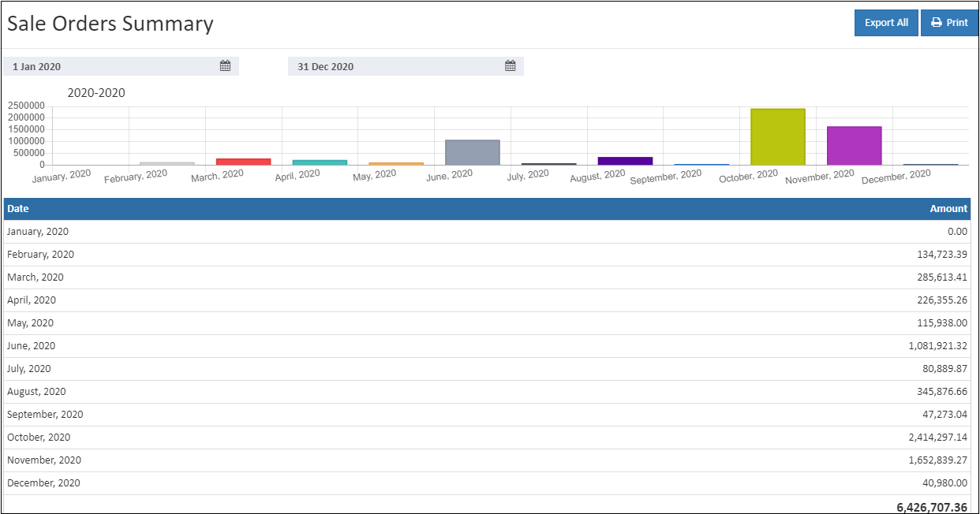The image size is (980, 514).
Task: Click the 2020-2020 chart title
Action: pos(96,93)
